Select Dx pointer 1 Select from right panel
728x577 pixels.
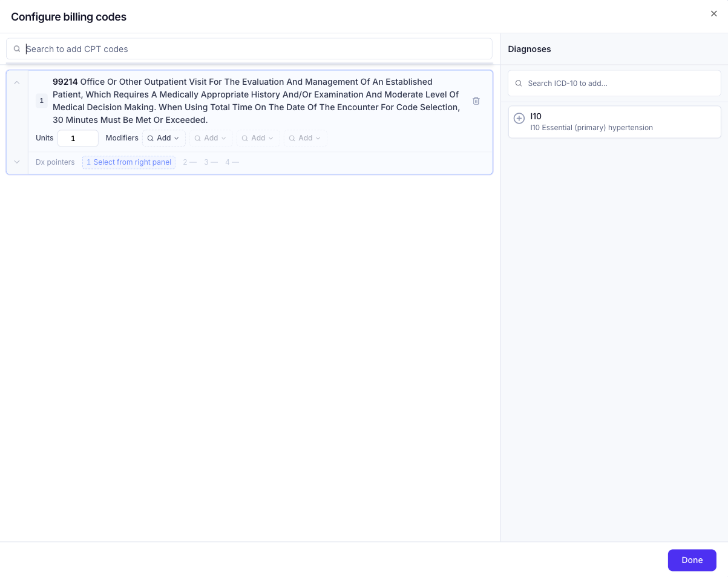[x=129, y=162]
